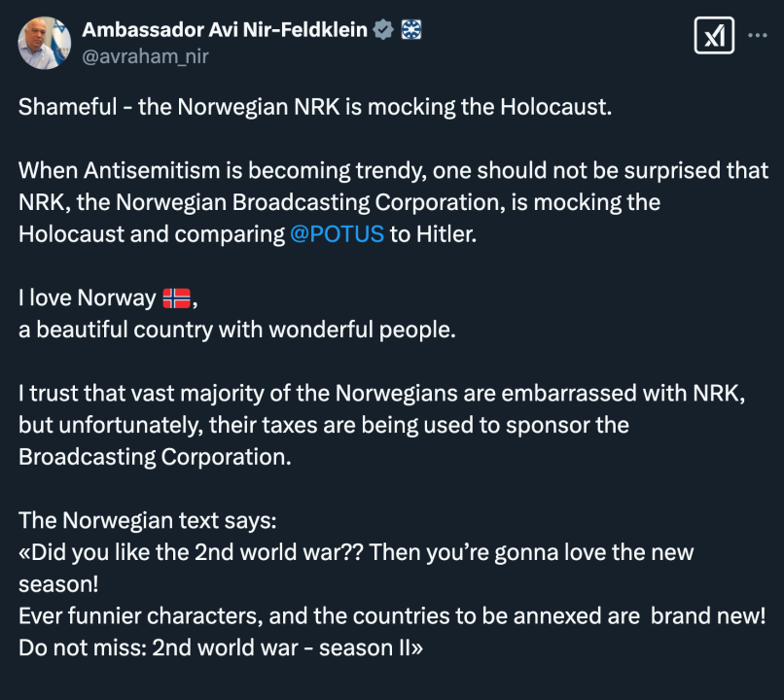784x700 pixels.
Task: Click "a beautiful country with wonderful people" line
Action: (x=236, y=330)
